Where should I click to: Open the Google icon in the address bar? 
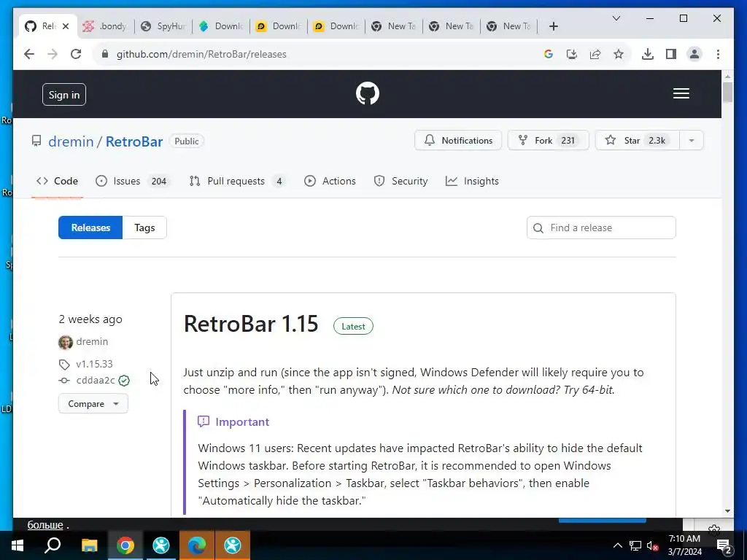(x=549, y=54)
